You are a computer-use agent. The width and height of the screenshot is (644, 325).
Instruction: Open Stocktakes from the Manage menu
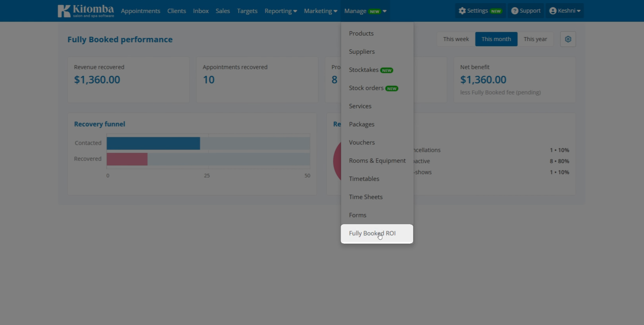click(377, 70)
